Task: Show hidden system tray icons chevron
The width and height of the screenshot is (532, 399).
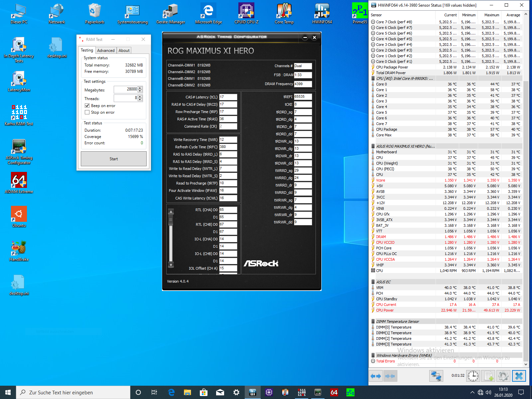Action: pyautogui.click(x=472, y=392)
